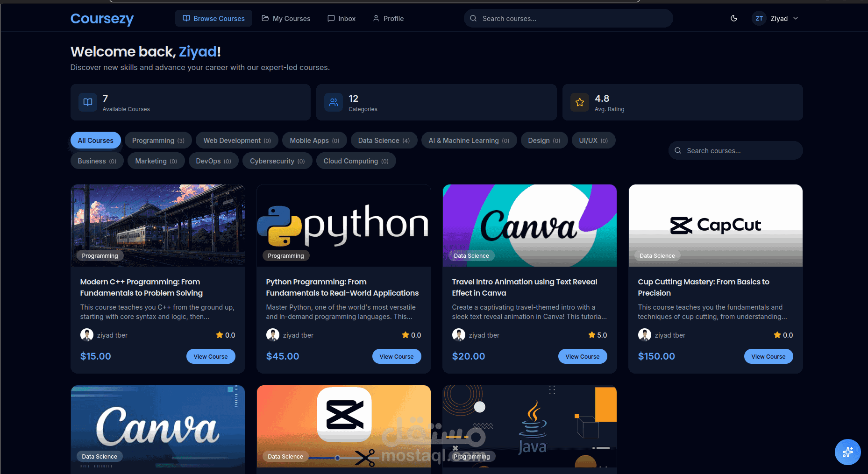Filter by AI & Machine Learning category
The image size is (868, 474).
[469, 140]
